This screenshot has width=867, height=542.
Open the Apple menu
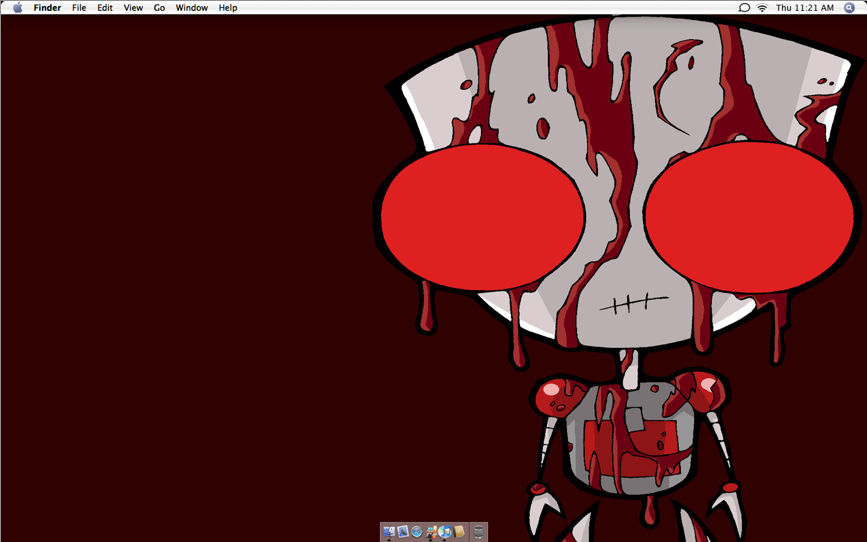18,8
